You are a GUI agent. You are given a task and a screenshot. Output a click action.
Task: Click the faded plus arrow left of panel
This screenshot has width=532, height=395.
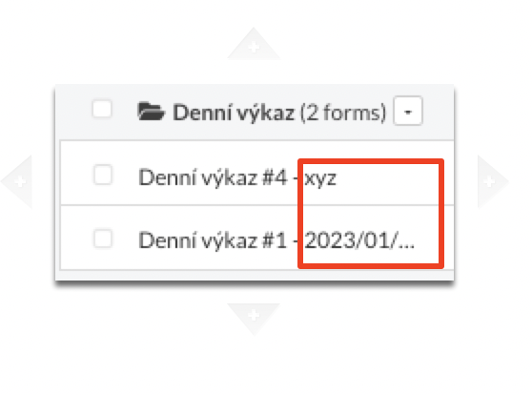18,181
